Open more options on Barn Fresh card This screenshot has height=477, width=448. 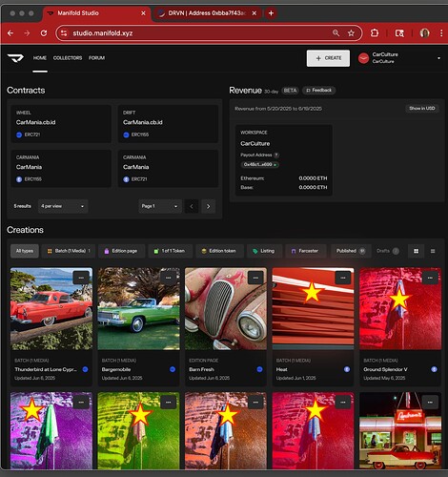(x=255, y=278)
